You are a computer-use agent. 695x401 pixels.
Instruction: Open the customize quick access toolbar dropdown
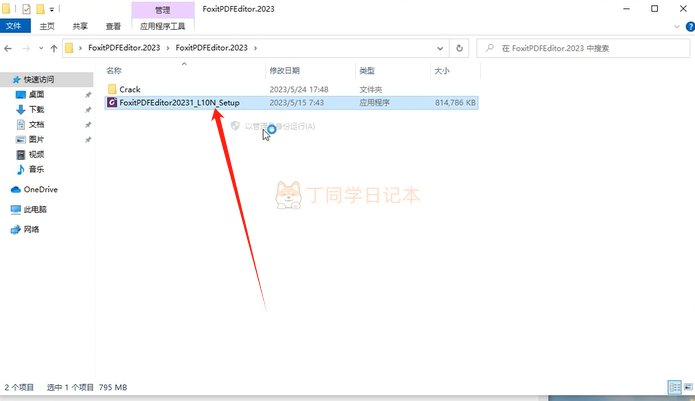click(x=51, y=9)
